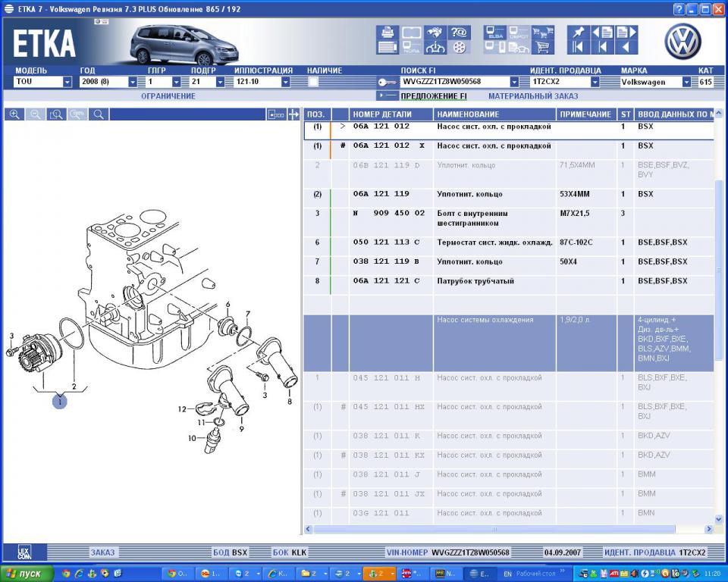
Task: Select greyed row 045 121 011 H
Action: pyautogui.click(x=509, y=386)
